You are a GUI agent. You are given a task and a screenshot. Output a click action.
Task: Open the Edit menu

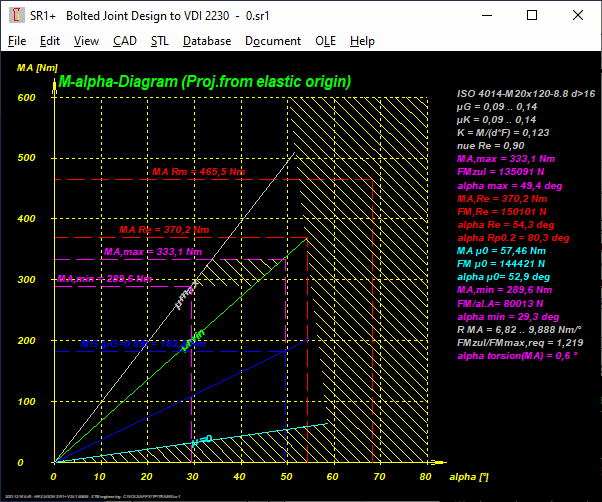tap(50, 41)
